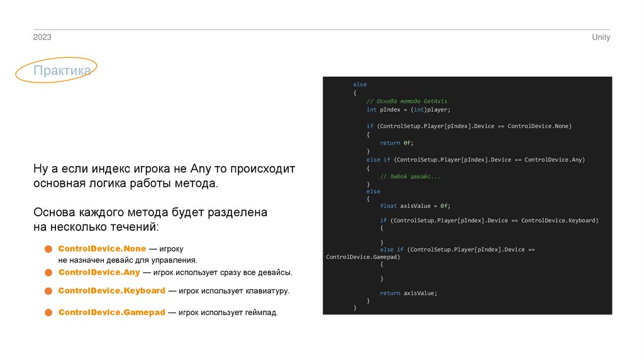This screenshot has height=361, width=644.
Task: Click the wrapped text 'ControlDevice.Gamepad)' in code
Action: tap(363, 257)
